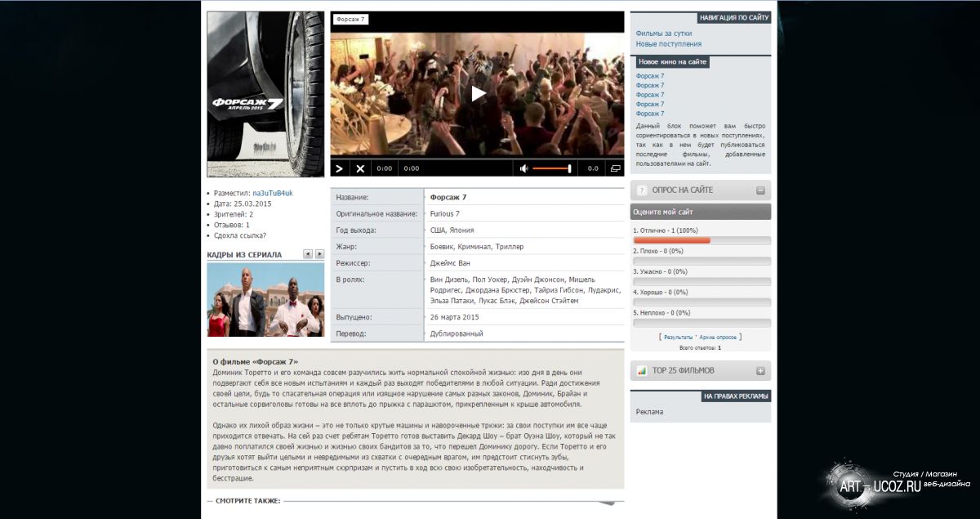
Task: Expand the ТОП 25 фильмов block
Action: point(760,371)
